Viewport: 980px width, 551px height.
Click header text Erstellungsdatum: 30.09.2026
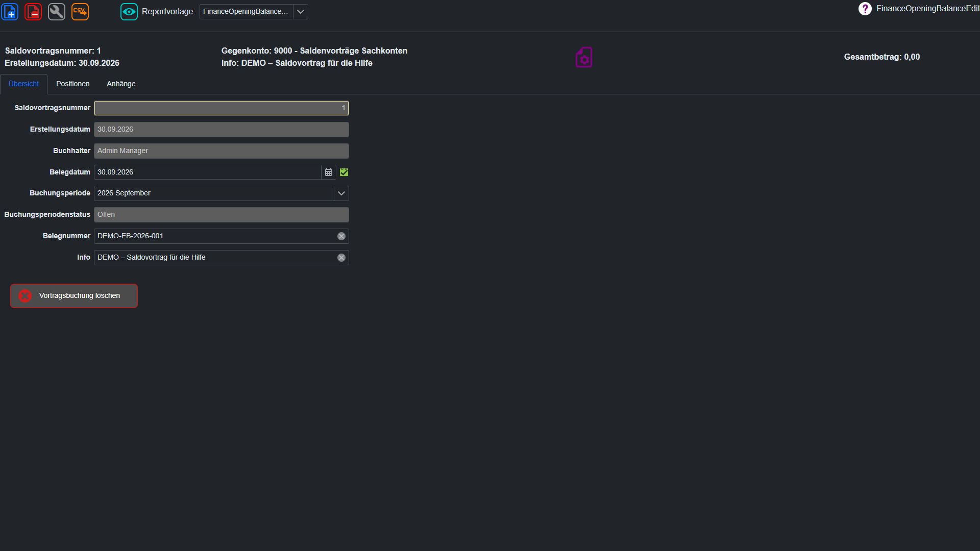pyautogui.click(x=62, y=63)
